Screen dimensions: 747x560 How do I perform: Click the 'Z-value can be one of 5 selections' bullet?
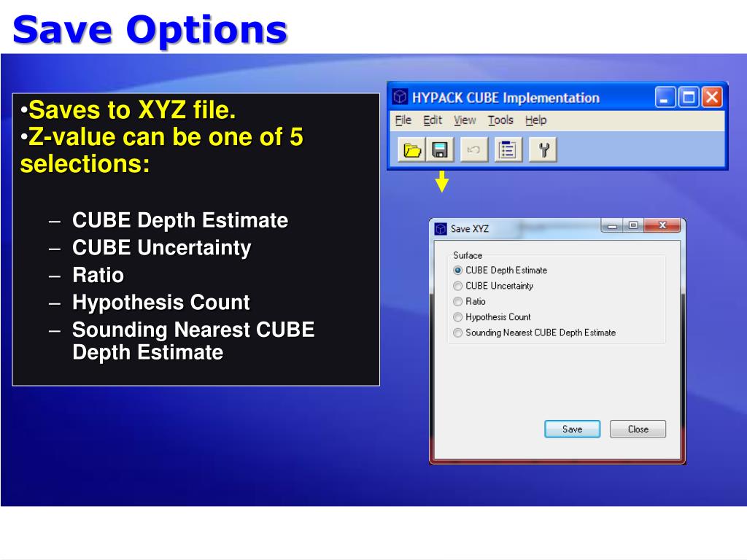coord(161,150)
